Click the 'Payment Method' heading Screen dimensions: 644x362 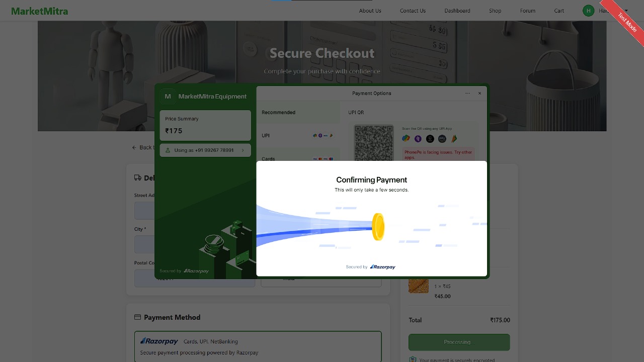click(172, 318)
